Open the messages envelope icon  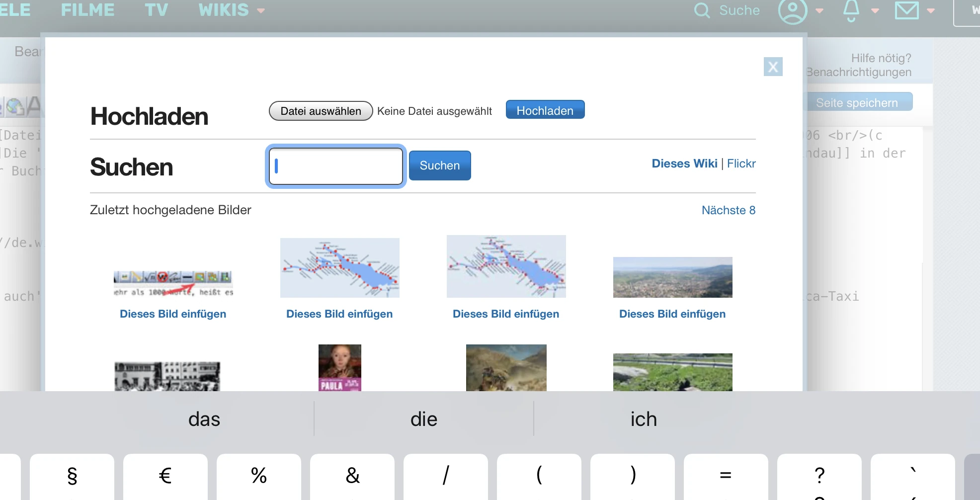click(907, 10)
